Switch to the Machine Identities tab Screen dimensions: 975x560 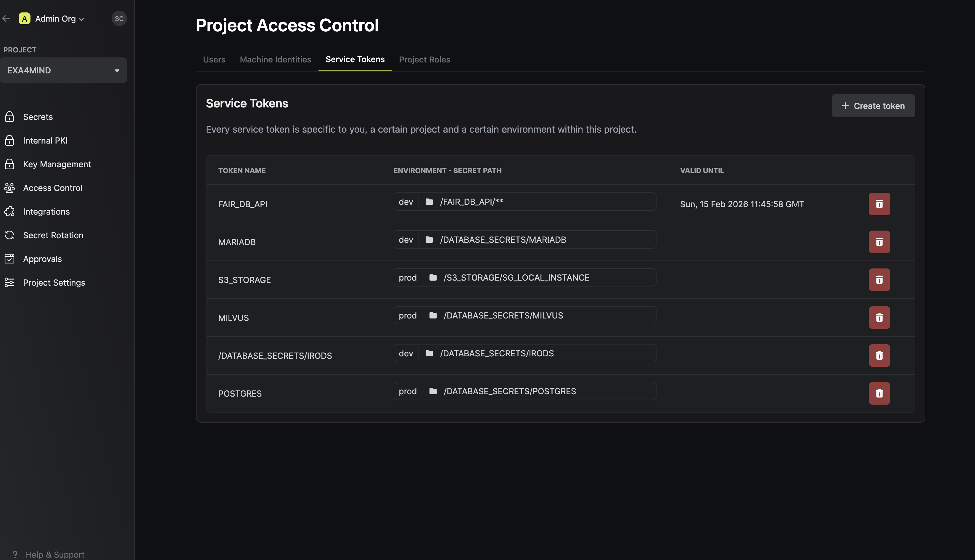click(x=275, y=59)
